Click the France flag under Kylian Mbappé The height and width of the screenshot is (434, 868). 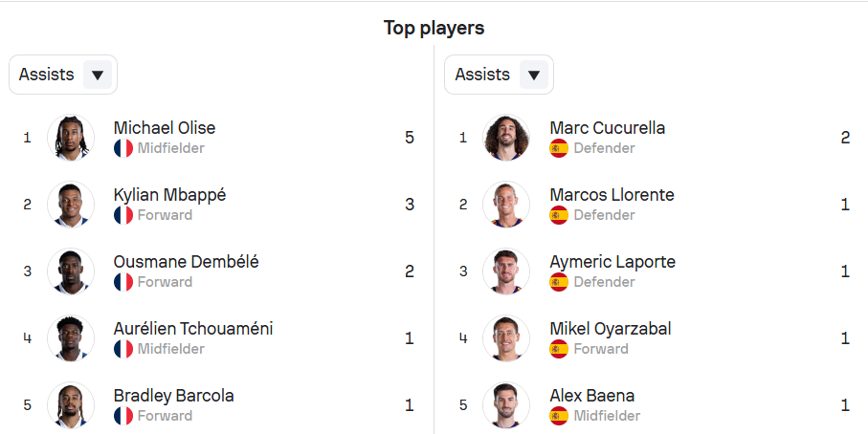123,215
